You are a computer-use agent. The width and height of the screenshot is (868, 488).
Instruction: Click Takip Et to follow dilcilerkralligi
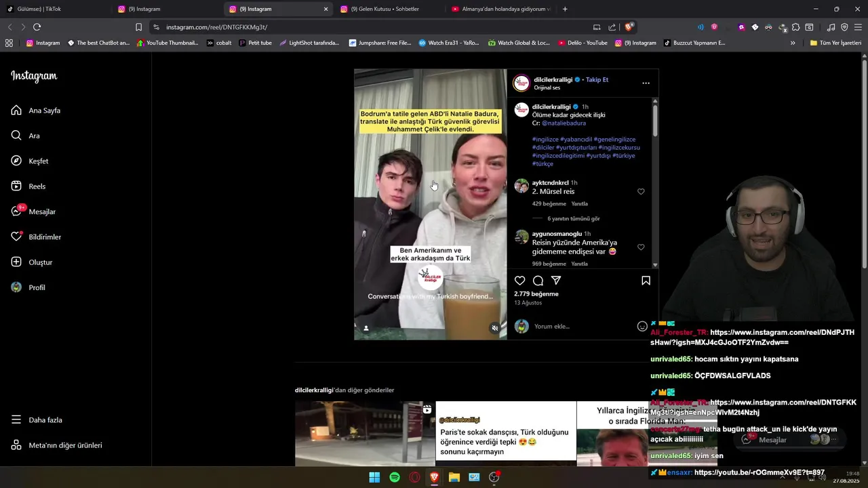[x=597, y=79]
